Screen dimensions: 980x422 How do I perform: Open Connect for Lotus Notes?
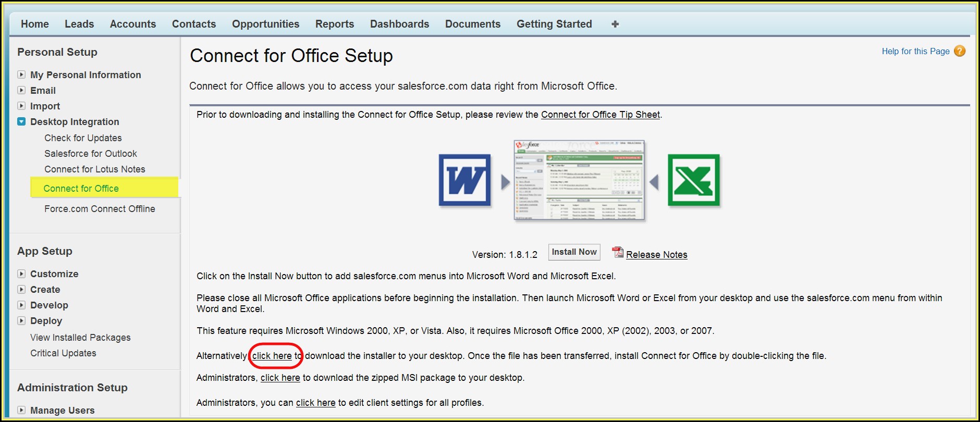95,169
